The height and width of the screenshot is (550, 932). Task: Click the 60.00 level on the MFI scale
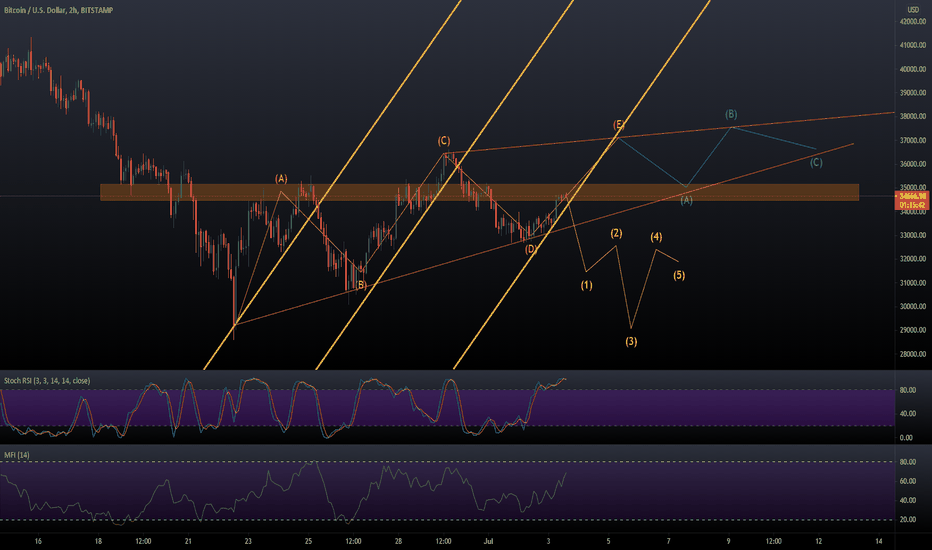[907, 481]
